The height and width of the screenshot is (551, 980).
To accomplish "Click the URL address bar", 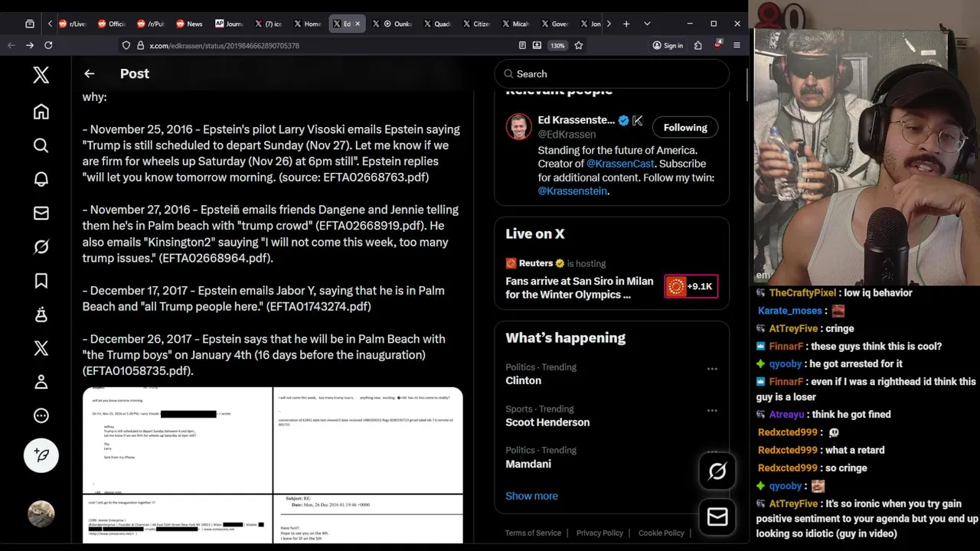I will [322, 45].
